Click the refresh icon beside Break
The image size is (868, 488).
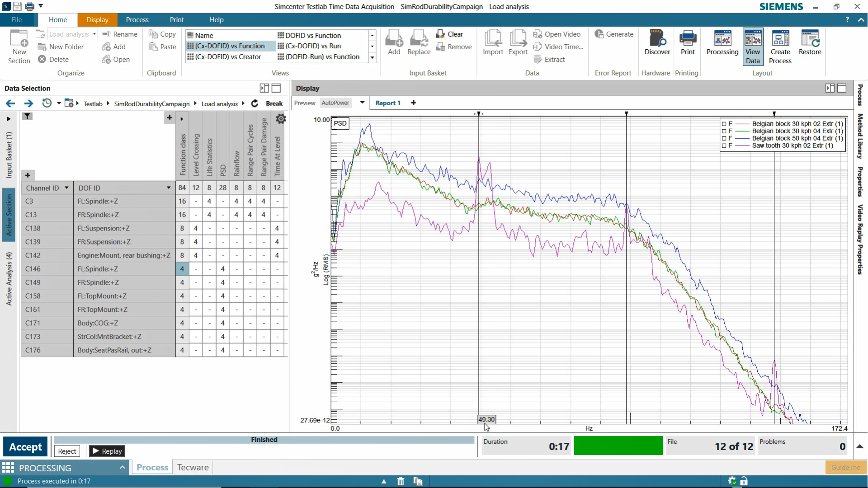(x=255, y=103)
